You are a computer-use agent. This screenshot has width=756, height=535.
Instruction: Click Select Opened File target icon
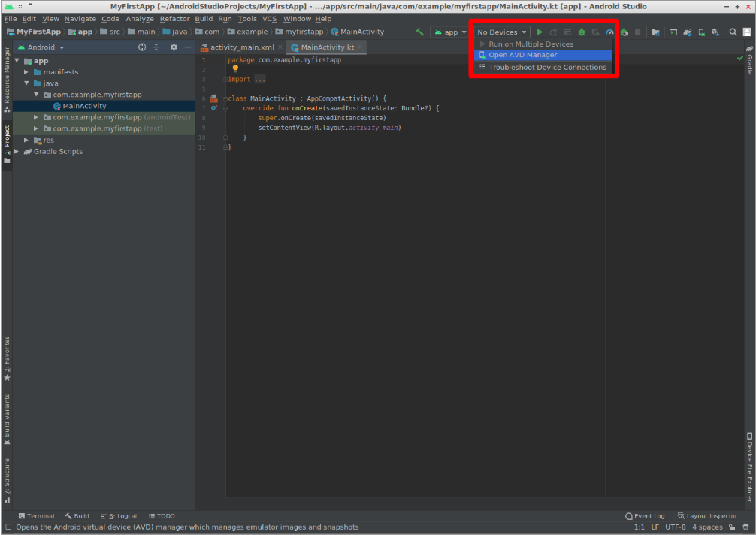tap(142, 47)
